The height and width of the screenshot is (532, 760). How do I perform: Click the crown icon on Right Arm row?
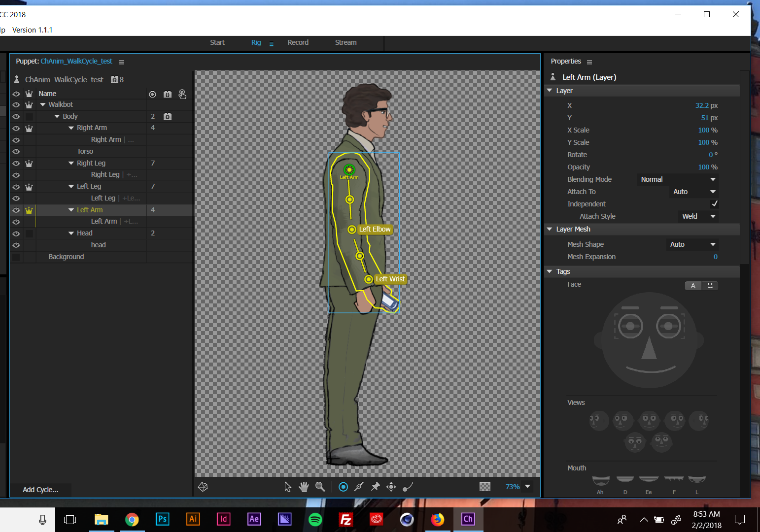(x=29, y=128)
